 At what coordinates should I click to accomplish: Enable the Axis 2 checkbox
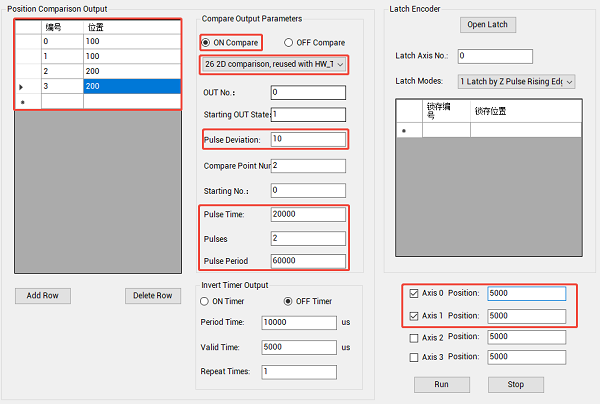pos(415,337)
